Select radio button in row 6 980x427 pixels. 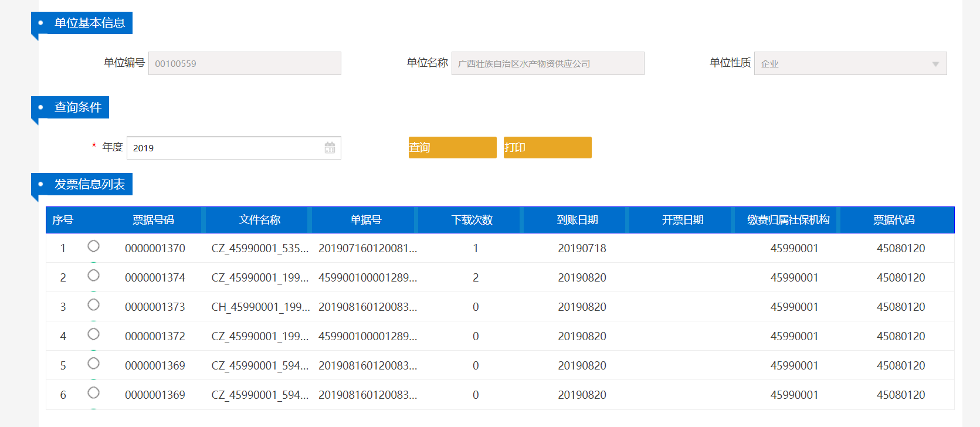[93, 393]
